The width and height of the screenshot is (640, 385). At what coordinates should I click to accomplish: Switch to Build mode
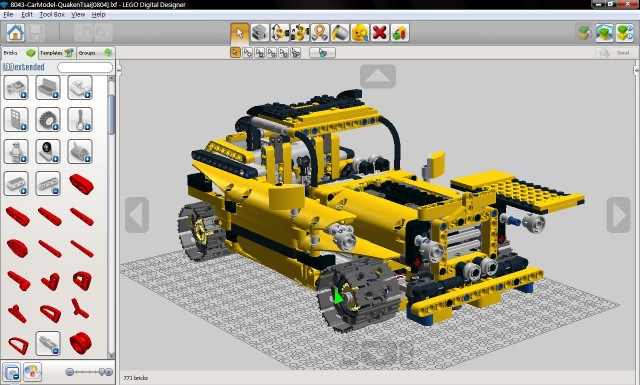(x=584, y=33)
